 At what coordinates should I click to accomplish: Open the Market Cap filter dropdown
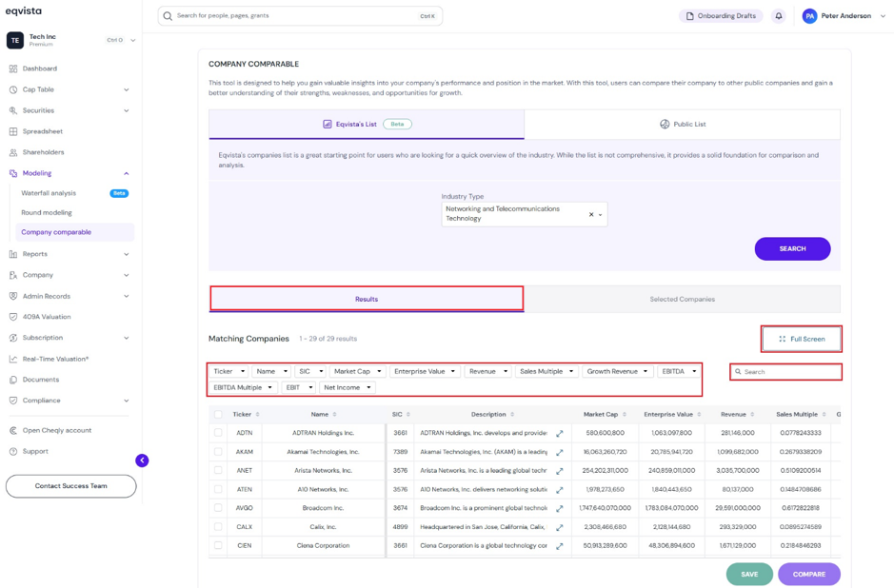(x=357, y=371)
